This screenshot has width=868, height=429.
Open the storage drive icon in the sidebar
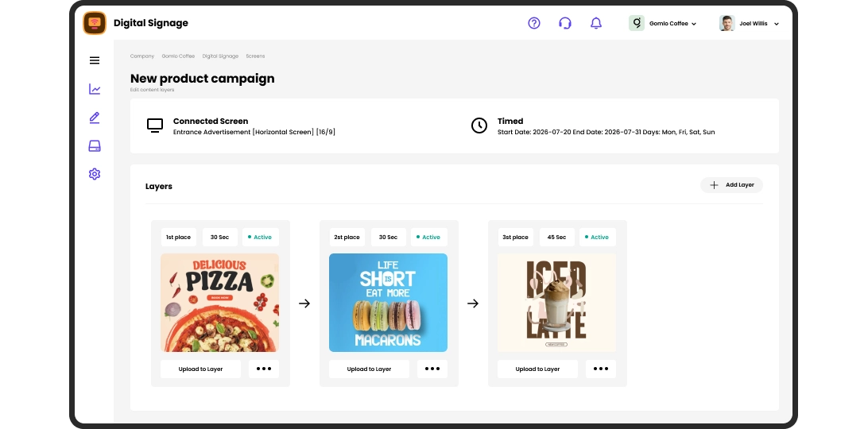(95, 146)
